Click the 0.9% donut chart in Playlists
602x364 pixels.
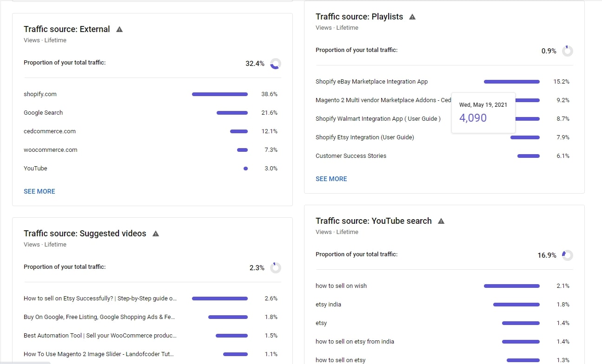click(568, 51)
